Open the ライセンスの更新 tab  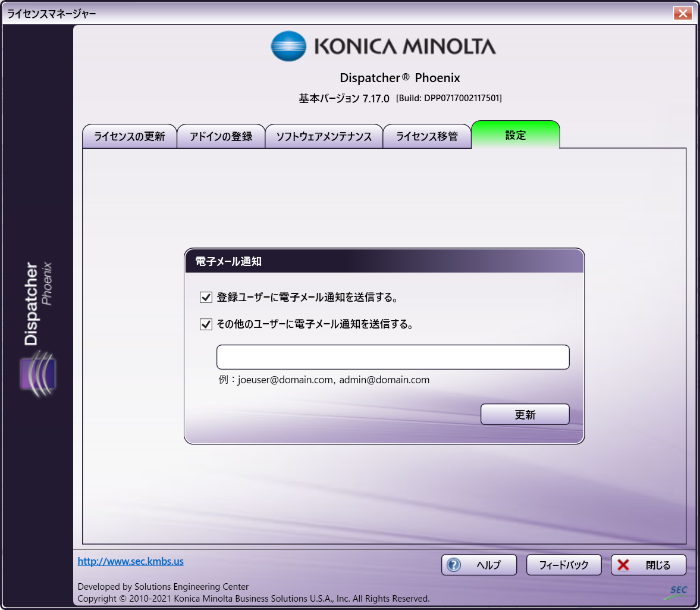click(130, 136)
